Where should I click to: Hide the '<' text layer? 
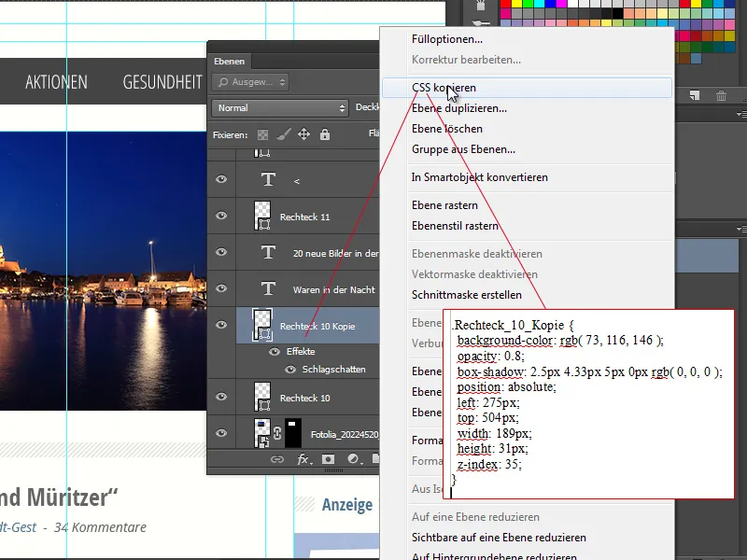click(221, 179)
